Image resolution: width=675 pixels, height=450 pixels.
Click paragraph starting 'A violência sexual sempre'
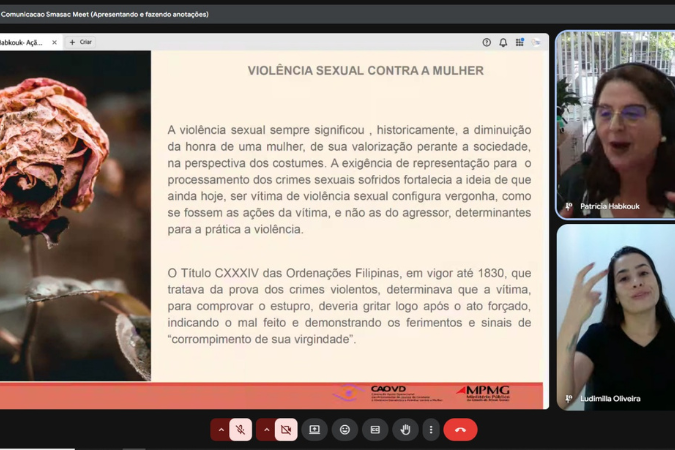tap(349, 180)
